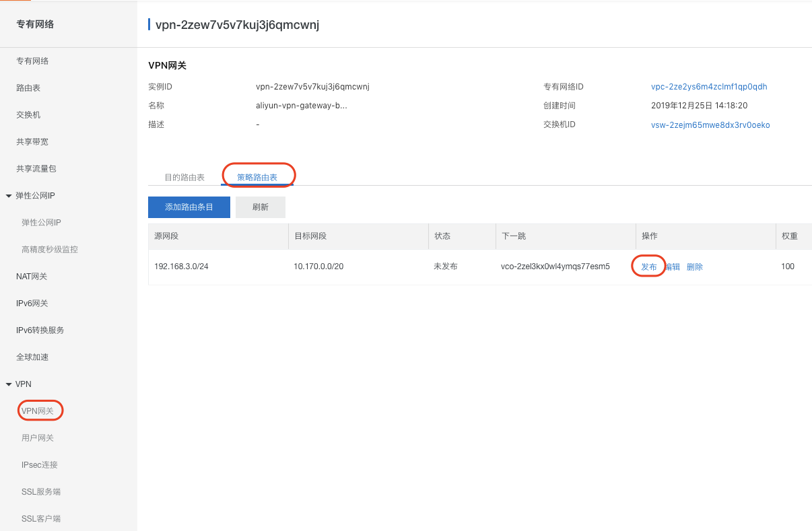Click the 刷新 button
812x531 pixels.
tap(261, 207)
